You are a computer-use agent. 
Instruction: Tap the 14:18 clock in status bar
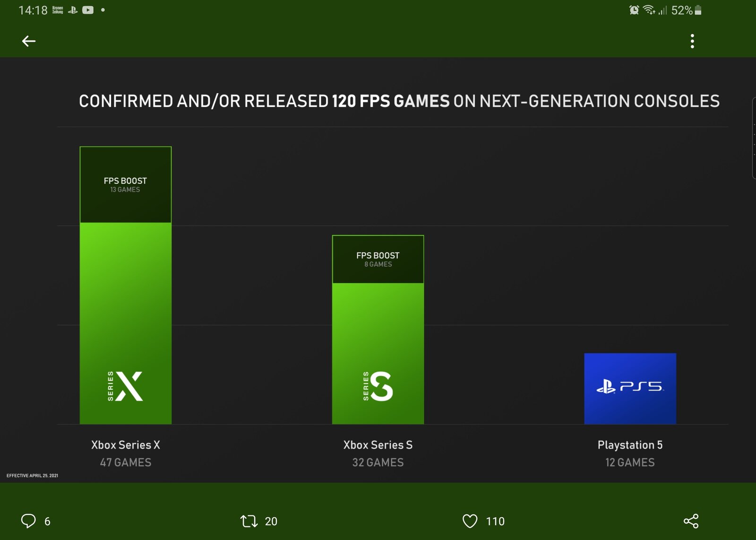coord(33,10)
